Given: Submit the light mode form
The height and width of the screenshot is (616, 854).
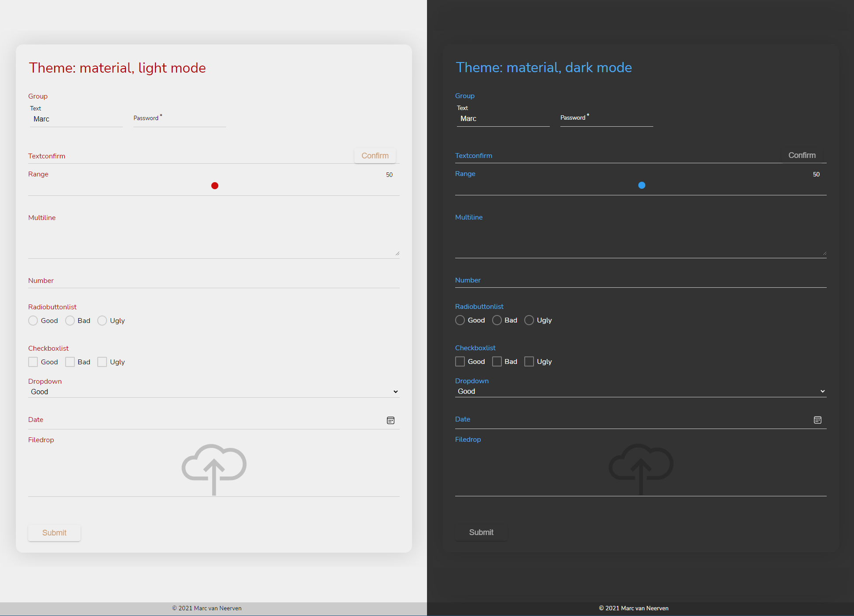Looking at the screenshot, I should coord(55,532).
